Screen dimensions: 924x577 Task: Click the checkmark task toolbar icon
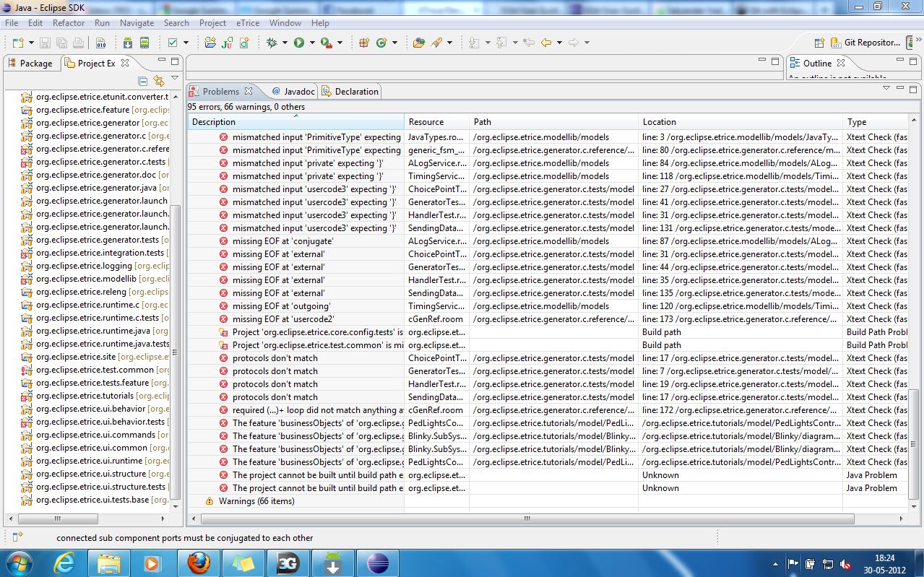pos(173,43)
